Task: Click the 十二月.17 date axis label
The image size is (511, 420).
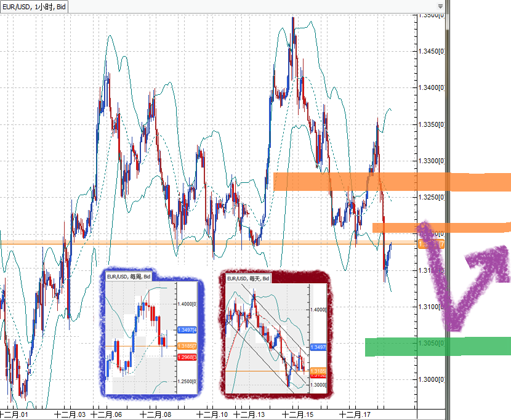Action: [x=355, y=415]
